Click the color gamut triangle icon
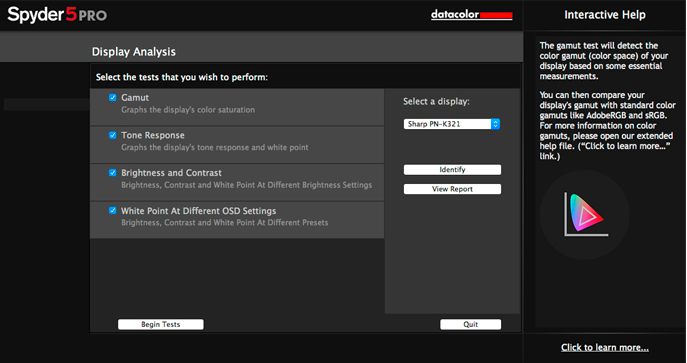687x363 pixels. point(586,215)
